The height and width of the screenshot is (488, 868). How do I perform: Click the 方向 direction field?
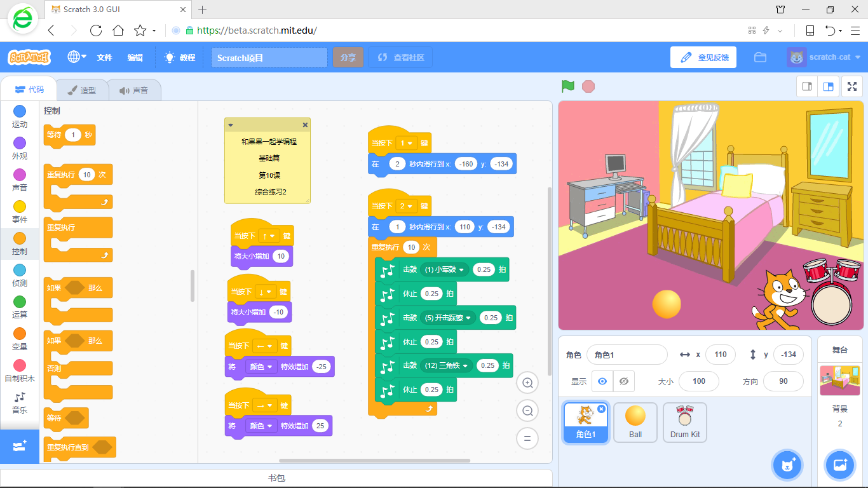[x=783, y=381]
